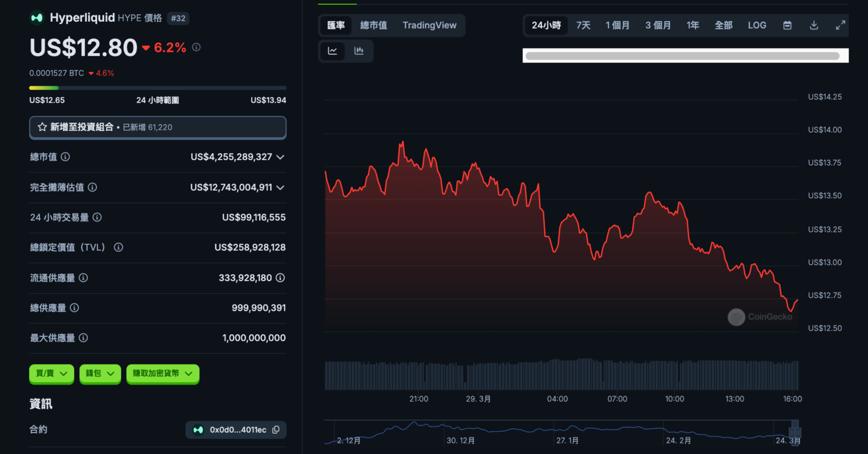The image size is (868, 454).
Task: Open the 賺取加密貨幣 dropdown
Action: coord(163,374)
